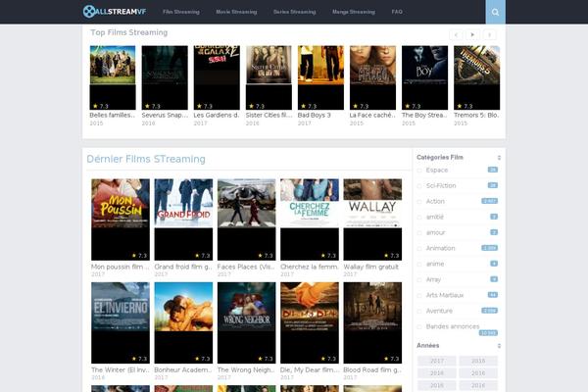Click the 'Top Films Streaming' heading

[129, 32]
